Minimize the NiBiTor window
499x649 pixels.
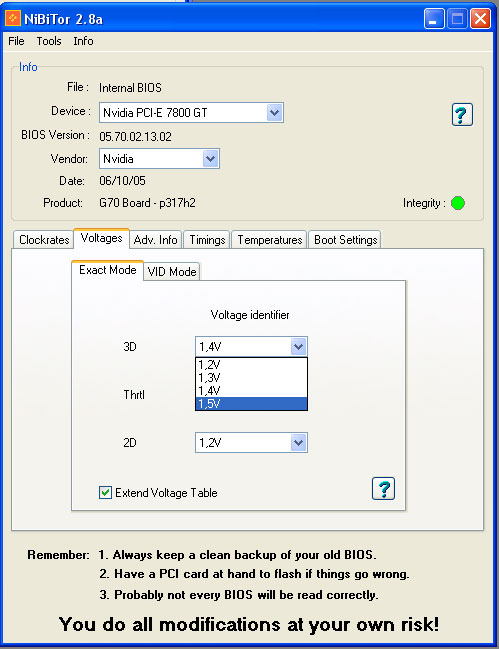(x=434, y=19)
